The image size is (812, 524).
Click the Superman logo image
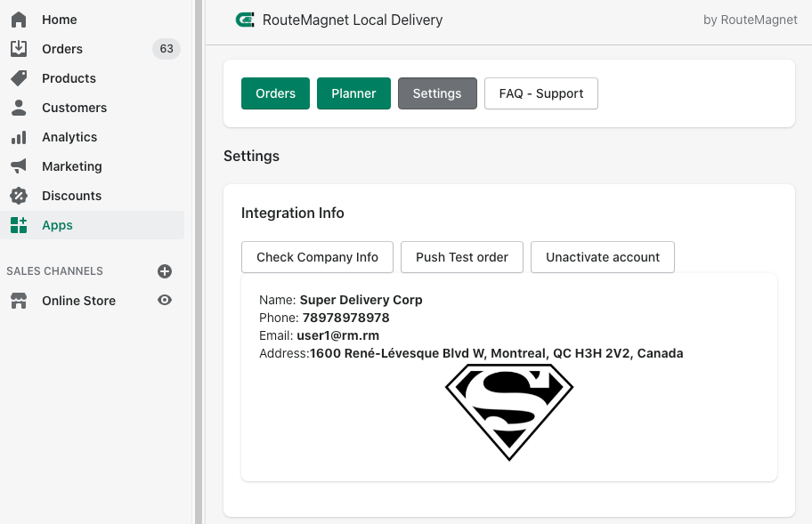point(509,412)
